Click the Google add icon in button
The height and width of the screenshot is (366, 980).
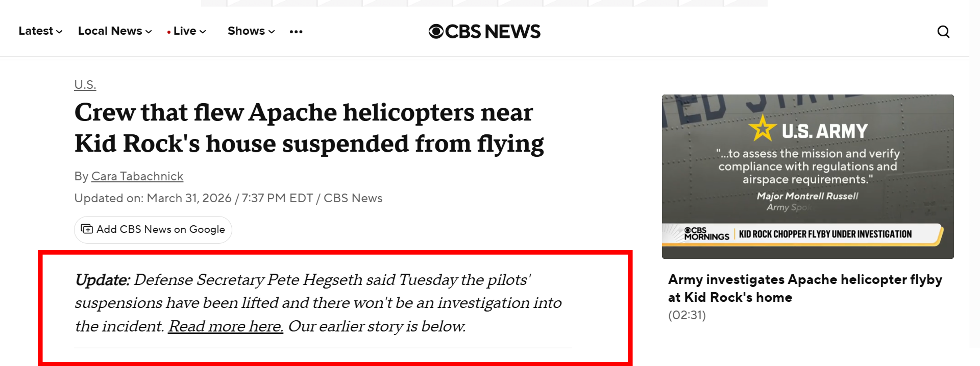point(87,229)
